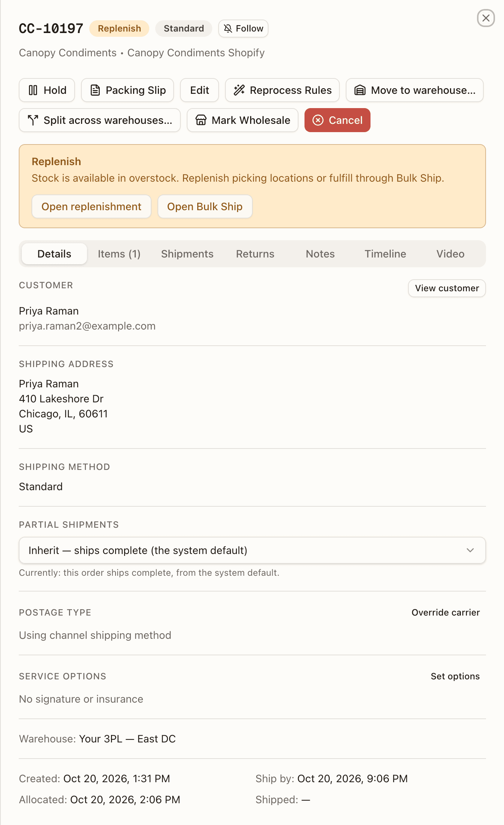Click the Hold pause icon button
The width and height of the screenshot is (504, 825).
point(47,90)
